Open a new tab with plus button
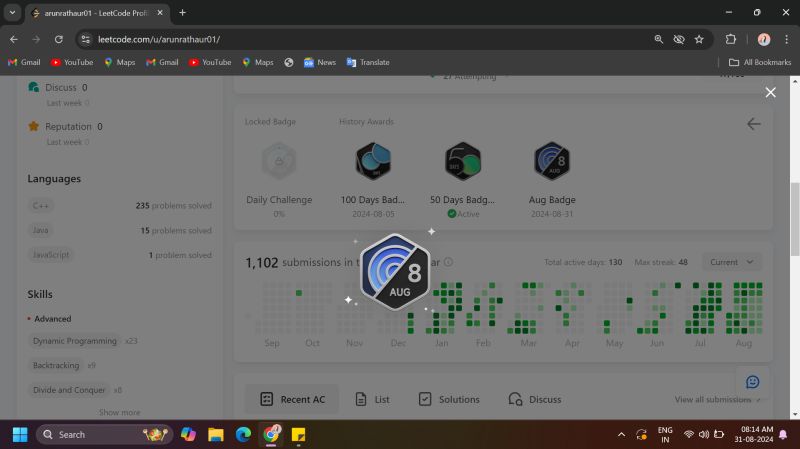800x449 pixels. coord(182,13)
